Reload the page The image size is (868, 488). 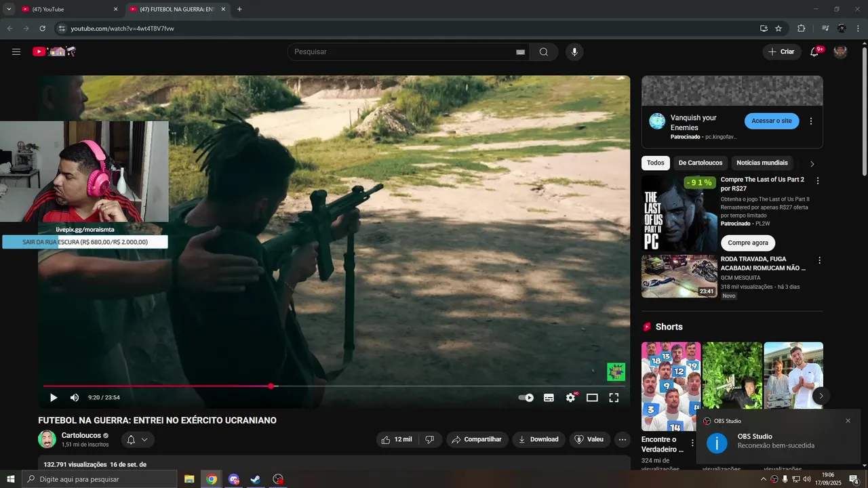[42, 28]
